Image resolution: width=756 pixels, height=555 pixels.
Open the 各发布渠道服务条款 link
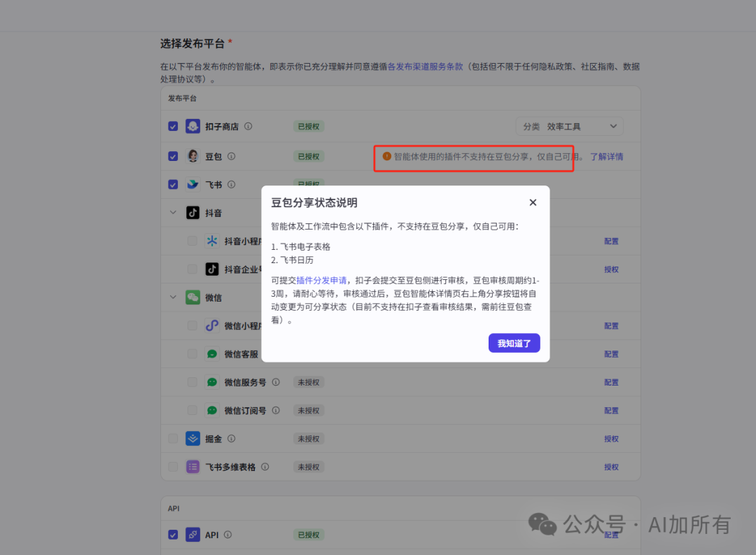[x=426, y=66]
